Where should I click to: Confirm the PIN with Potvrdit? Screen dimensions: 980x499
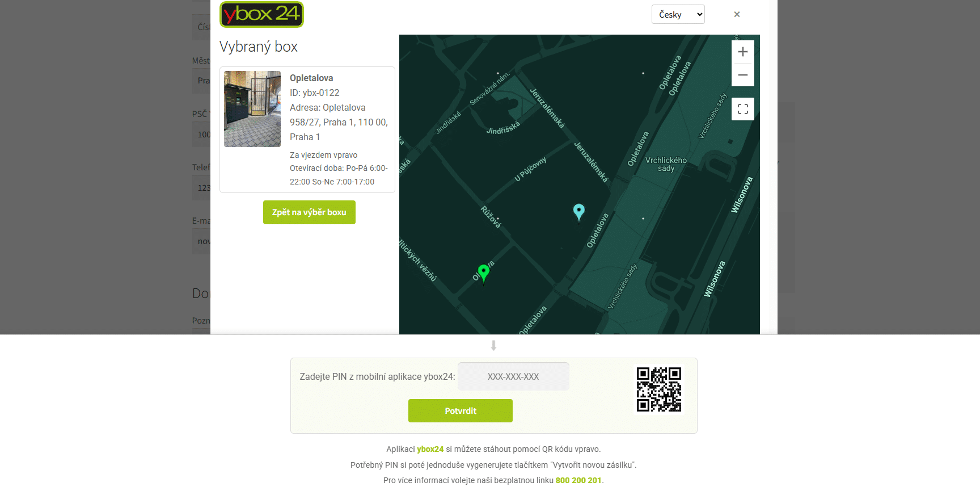(460, 410)
